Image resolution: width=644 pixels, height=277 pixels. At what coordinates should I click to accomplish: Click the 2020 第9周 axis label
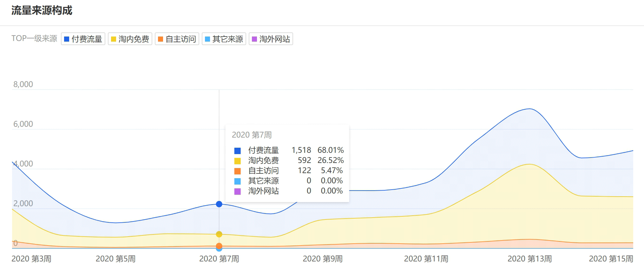click(323, 259)
